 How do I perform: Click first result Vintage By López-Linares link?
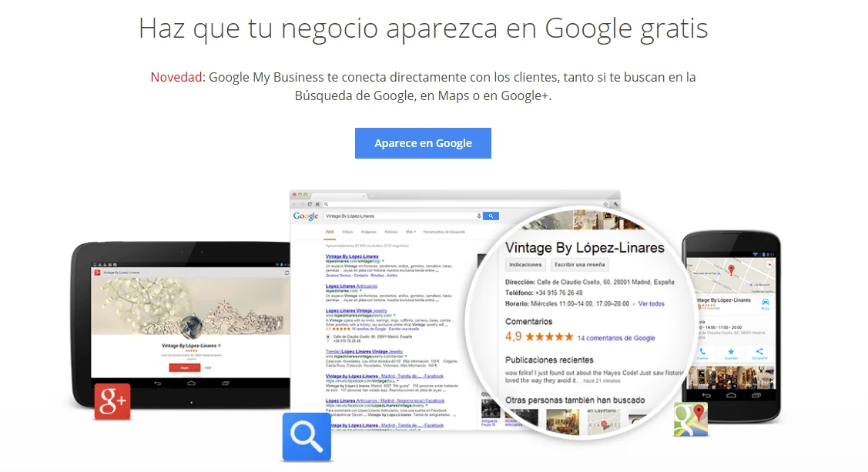352,256
